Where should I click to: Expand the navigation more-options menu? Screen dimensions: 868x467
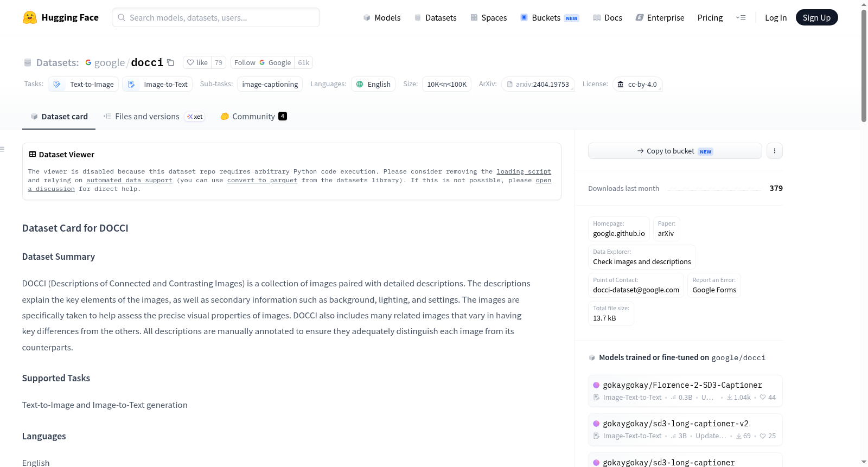tap(741, 17)
